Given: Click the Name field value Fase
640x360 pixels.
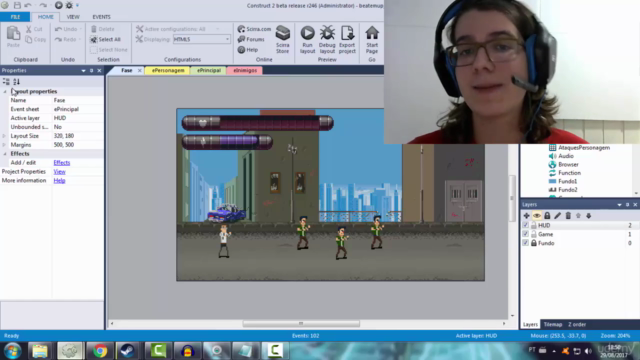Looking at the screenshot, I should pos(78,100).
